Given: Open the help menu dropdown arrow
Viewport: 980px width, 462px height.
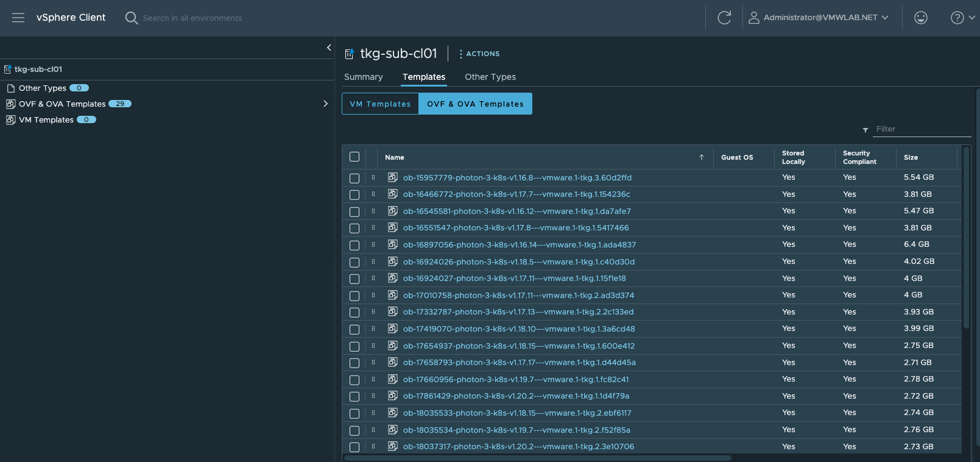Looking at the screenshot, I should 972,18.
